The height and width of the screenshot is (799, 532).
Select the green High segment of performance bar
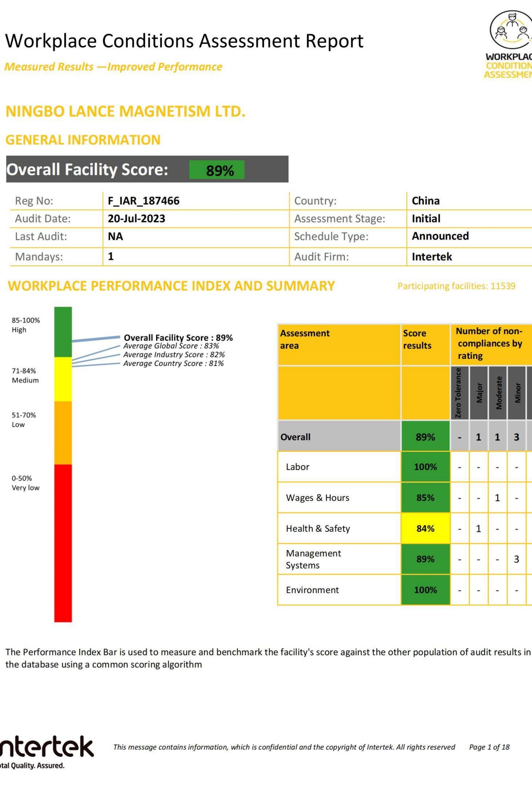pos(63,332)
